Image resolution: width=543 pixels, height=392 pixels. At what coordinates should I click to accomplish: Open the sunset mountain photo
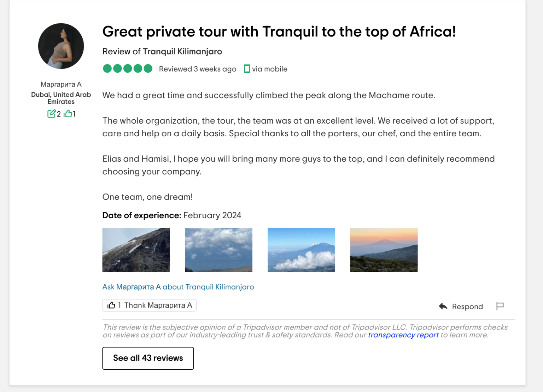click(384, 250)
